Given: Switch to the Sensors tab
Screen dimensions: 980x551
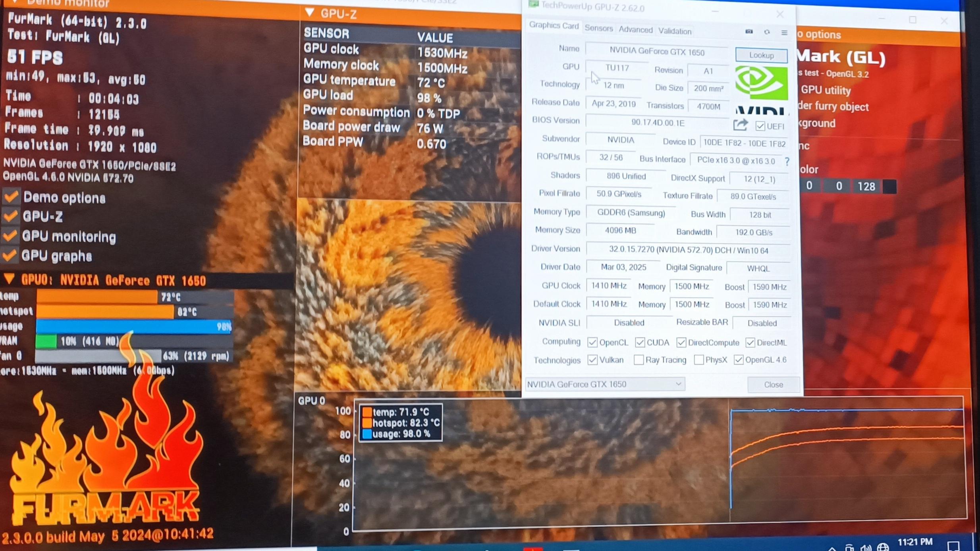Looking at the screenshot, I should tap(598, 28).
